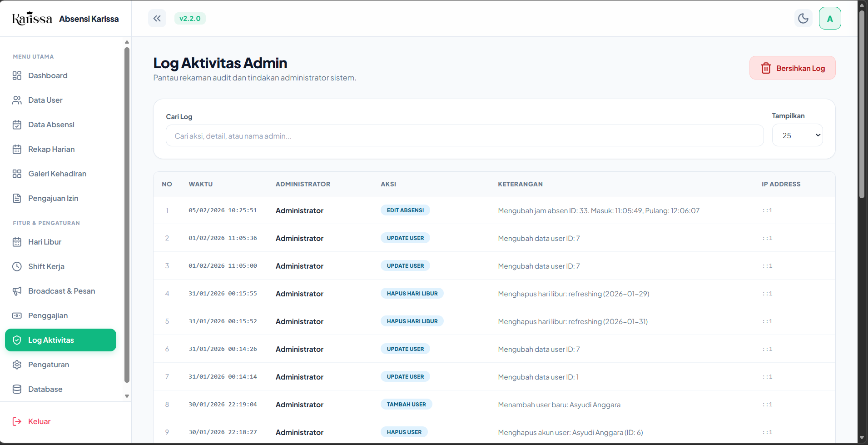Screen dimensions: 868x445
Task: Click UPDATE USER badge at 11:05:36
Action: (x=405, y=238)
